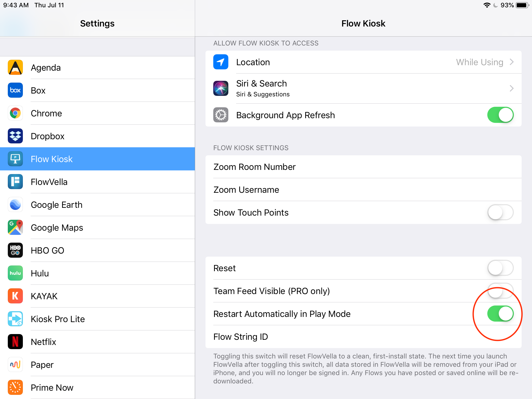Tap the Wi-Fi status icon
This screenshot has width=532, height=399.
click(x=487, y=5)
